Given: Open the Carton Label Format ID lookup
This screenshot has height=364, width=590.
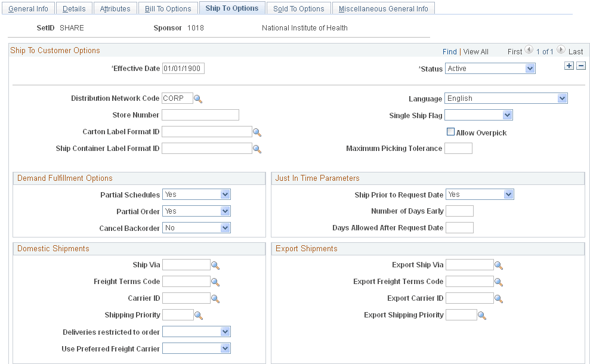Looking at the screenshot, I should (x=257, y=132).
